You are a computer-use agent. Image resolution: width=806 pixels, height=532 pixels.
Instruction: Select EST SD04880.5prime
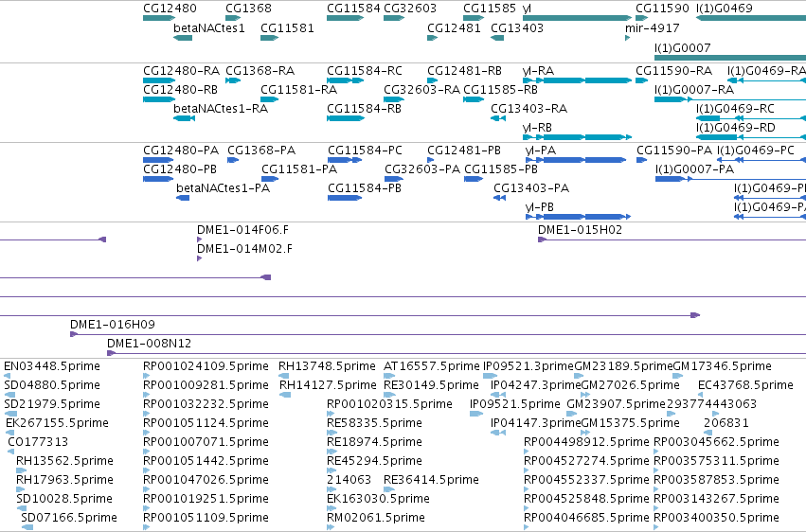pos(9,395)
